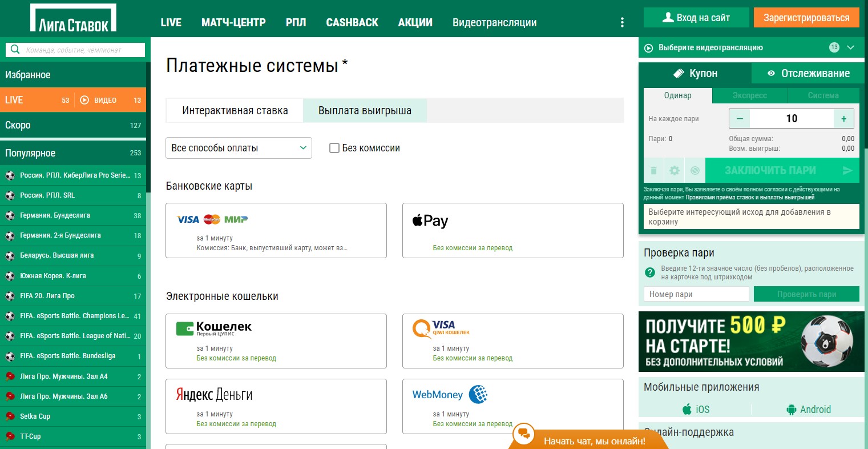Switch to the Выплата выигрыша tab
Screen dimensions: 868x449
(365, 111)
